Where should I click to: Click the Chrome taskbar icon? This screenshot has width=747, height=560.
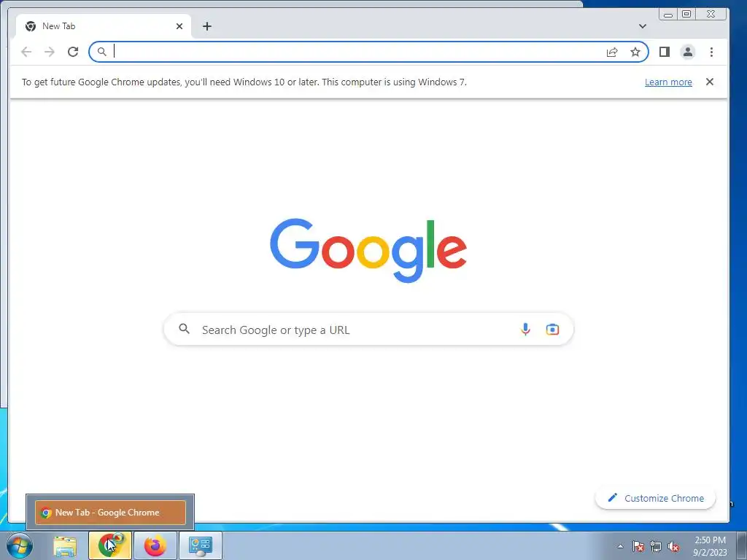tap(110, 545)
